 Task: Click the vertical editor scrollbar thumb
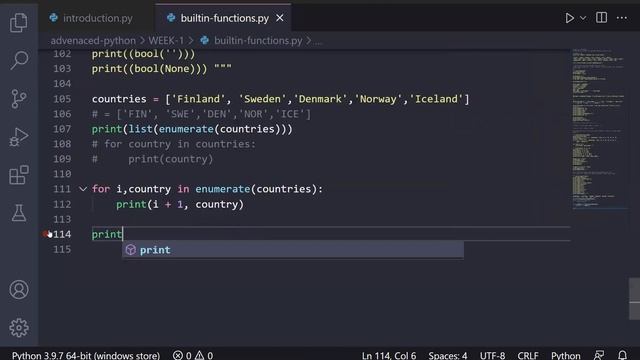[634, 299]
